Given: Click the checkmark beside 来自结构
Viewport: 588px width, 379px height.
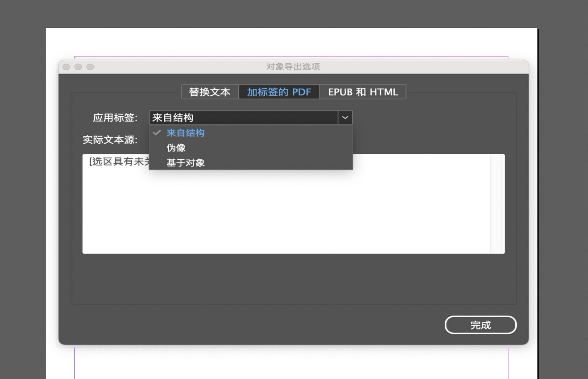Looking at the screenshot, I should (157, 133).
